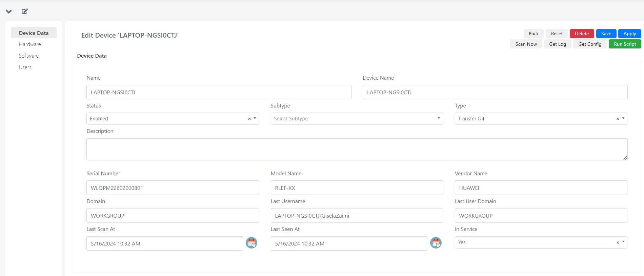
Task: Switch to the Users sidebar tab
Action: coord(25,67)
